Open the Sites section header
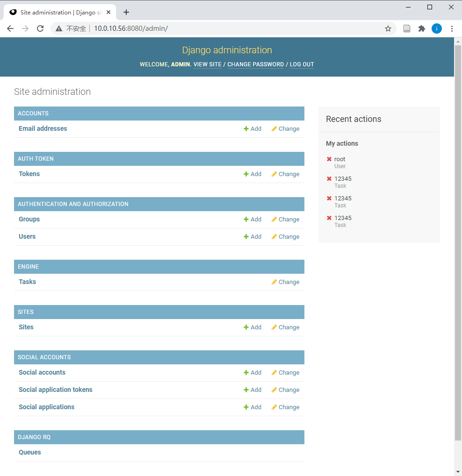 click(26, 312)
